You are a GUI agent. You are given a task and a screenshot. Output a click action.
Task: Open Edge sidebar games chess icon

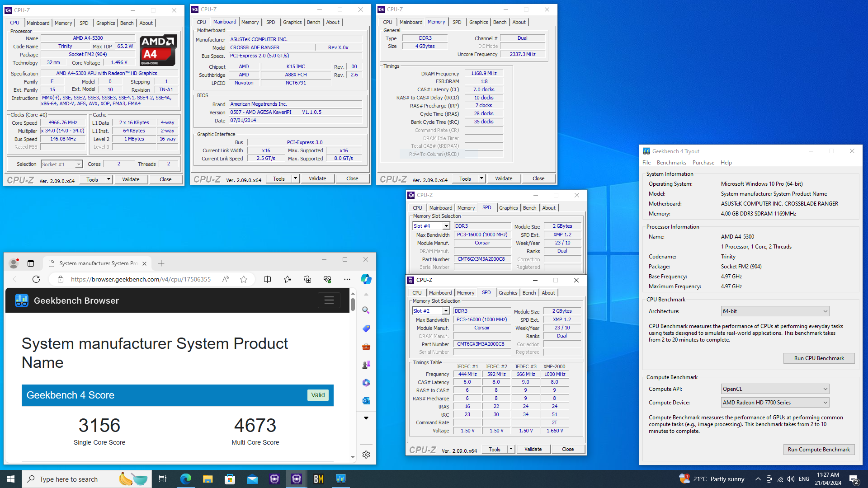(x=366, y=364)
